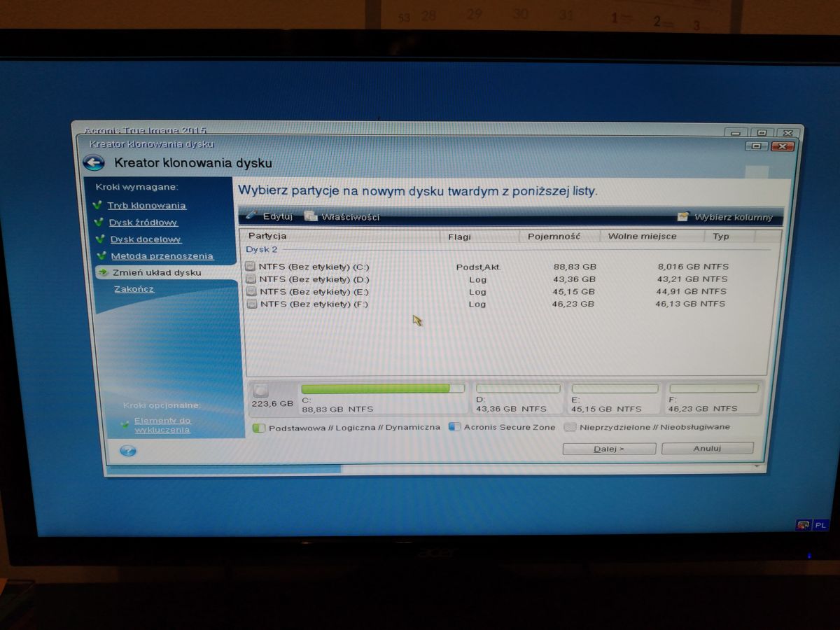Minimize the Acronis True Image window

coord(735,133)
